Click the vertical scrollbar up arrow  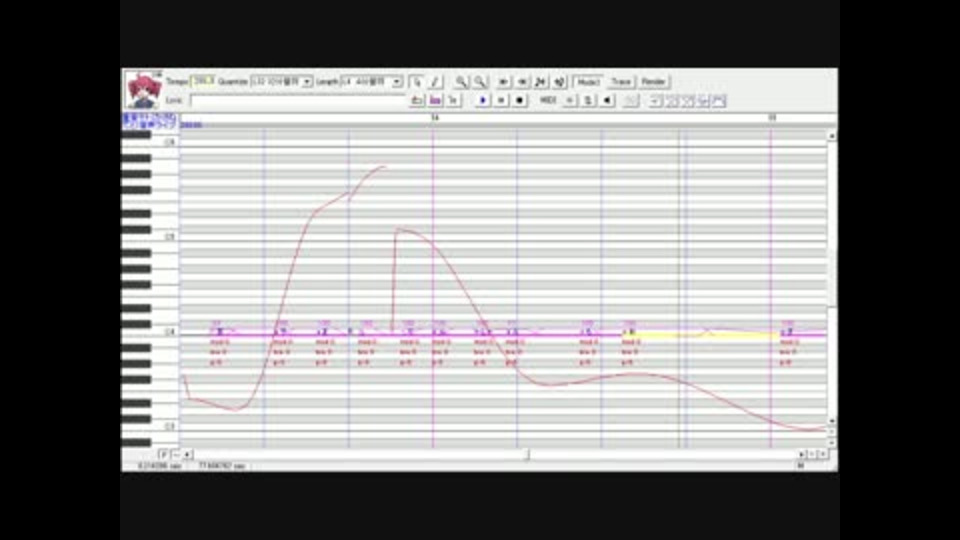point(831,136)
